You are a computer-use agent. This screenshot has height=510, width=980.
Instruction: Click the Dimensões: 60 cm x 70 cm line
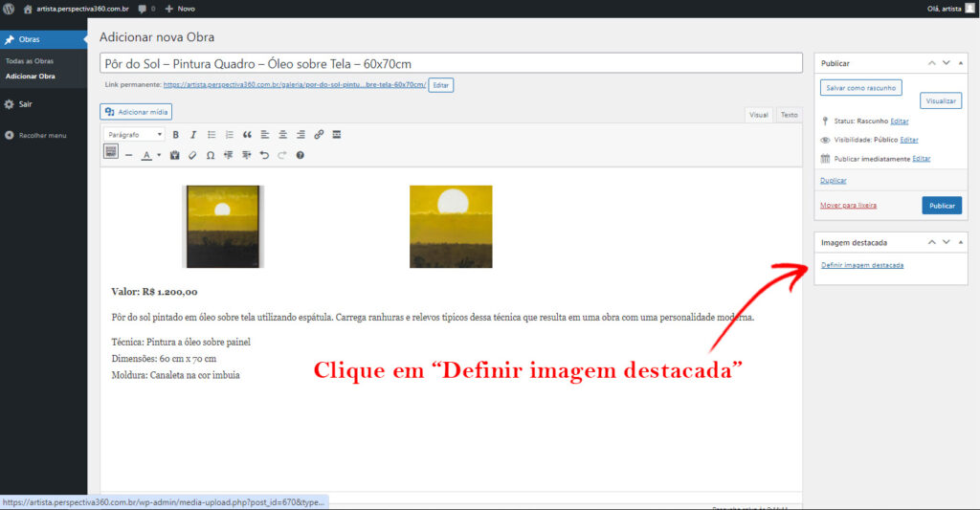(164, 359)
